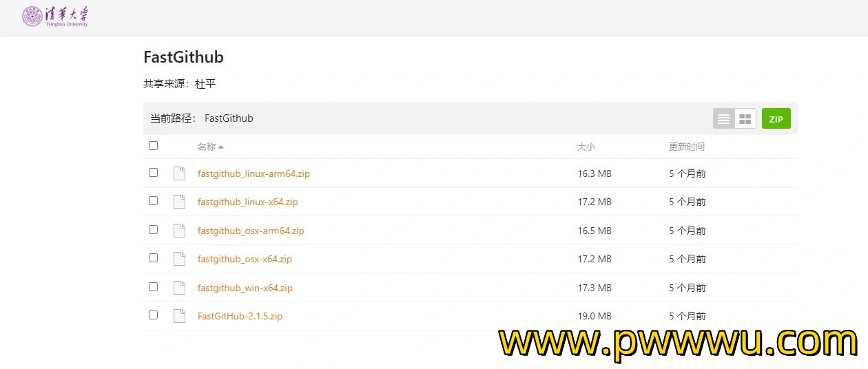The image size is (868, 369).
Task: Open FastGitHub-2.1.5.zip link
Action: (240, 316)
